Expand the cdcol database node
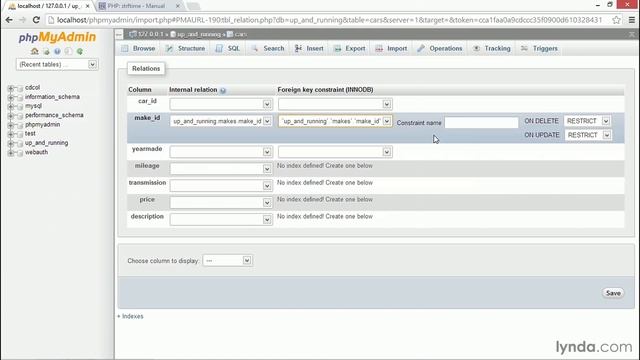 click(x=11, y=88)
